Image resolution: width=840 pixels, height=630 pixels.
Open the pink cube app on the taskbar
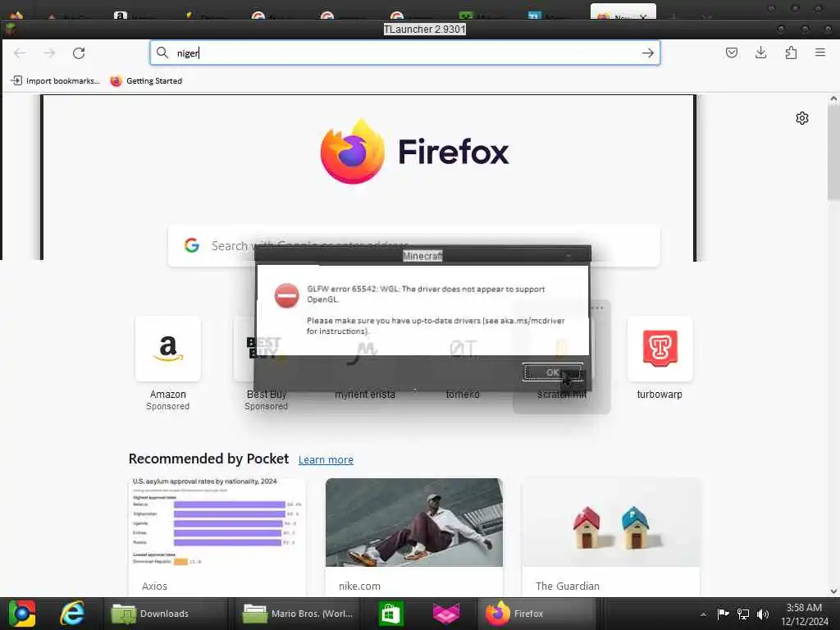pyautogui.click(x=445, y=614)
